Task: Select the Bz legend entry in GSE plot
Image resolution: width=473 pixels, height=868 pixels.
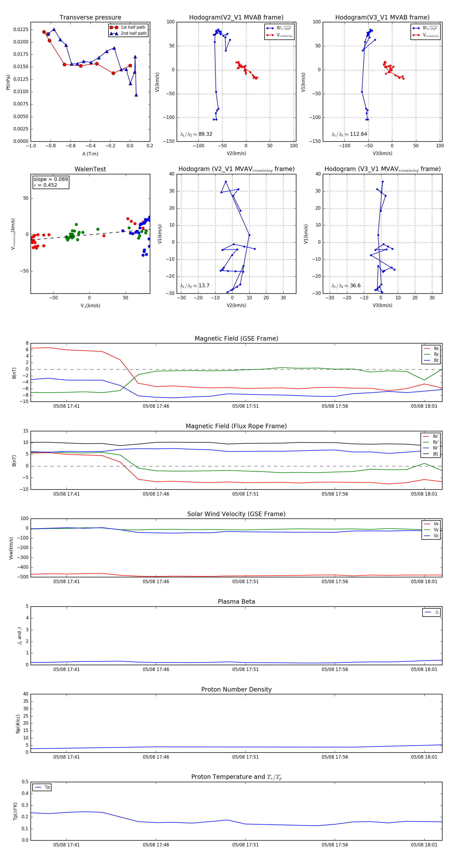Action: 431,360
